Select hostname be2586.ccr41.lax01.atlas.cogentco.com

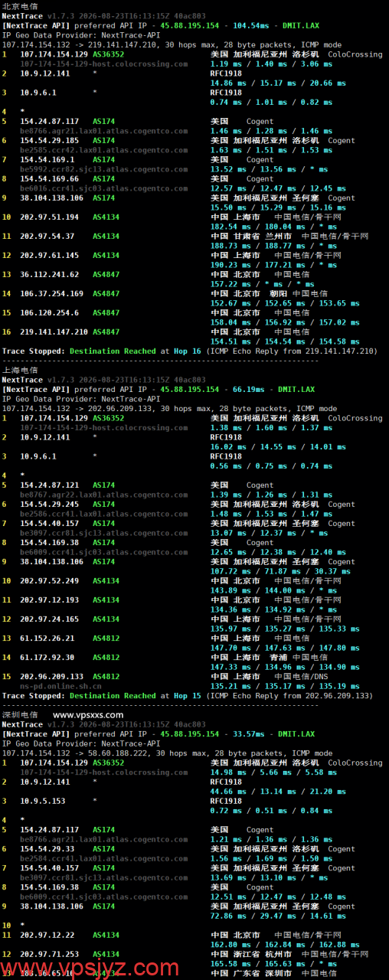click(x=103, y=514)
